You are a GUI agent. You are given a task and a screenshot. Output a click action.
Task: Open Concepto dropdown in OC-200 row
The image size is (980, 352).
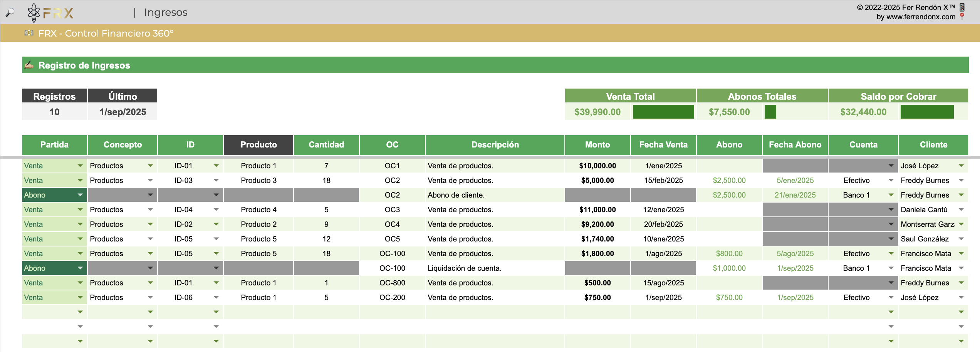(x=150, y=297)
